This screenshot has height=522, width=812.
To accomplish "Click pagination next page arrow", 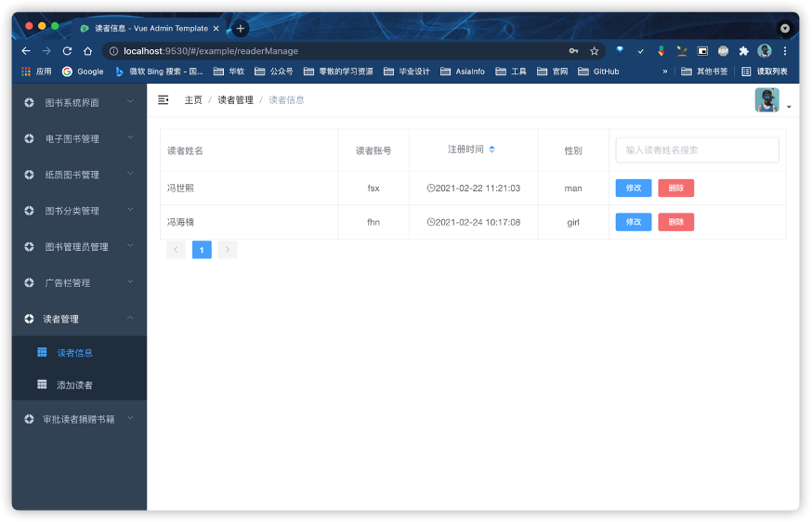I will tap(228, 250).
